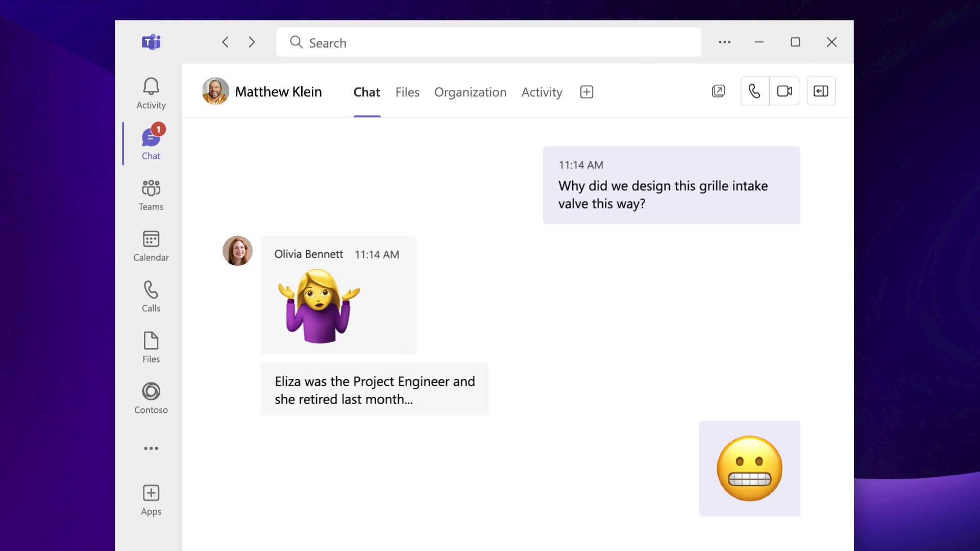Open the Teams section in sidebar
The image size is (980, 551).
[x=151, y=195]
